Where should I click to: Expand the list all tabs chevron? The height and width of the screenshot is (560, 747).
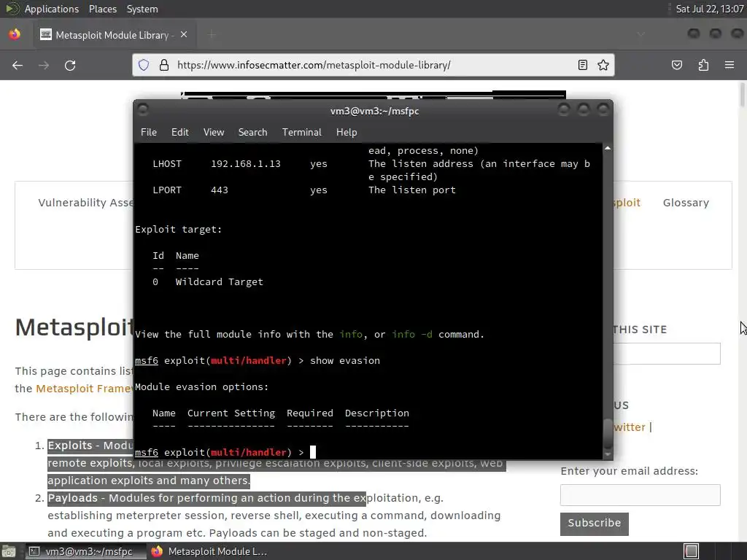click(x=640, y=35)
